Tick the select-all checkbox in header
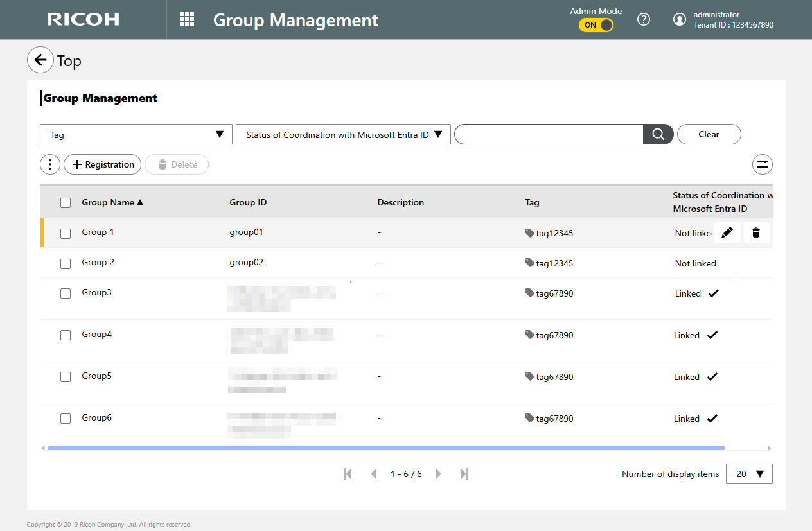The image size is (812, 531). click(66, 203)
